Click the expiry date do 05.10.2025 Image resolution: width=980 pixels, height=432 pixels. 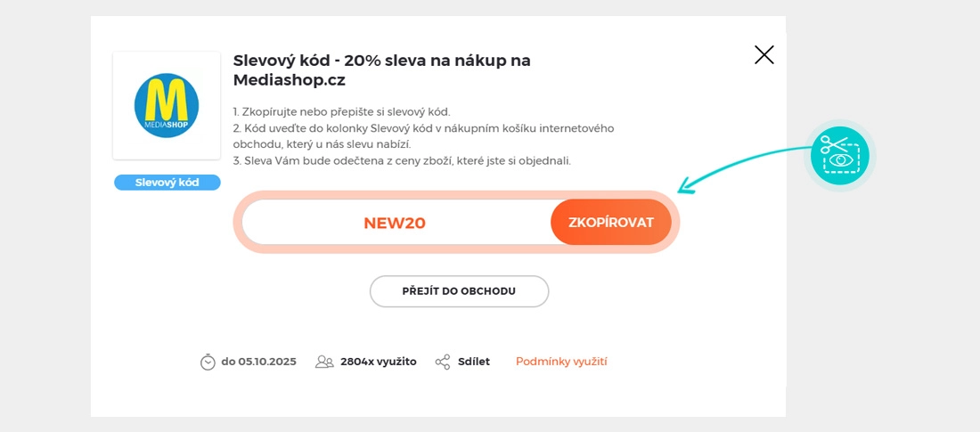point(258,362)
